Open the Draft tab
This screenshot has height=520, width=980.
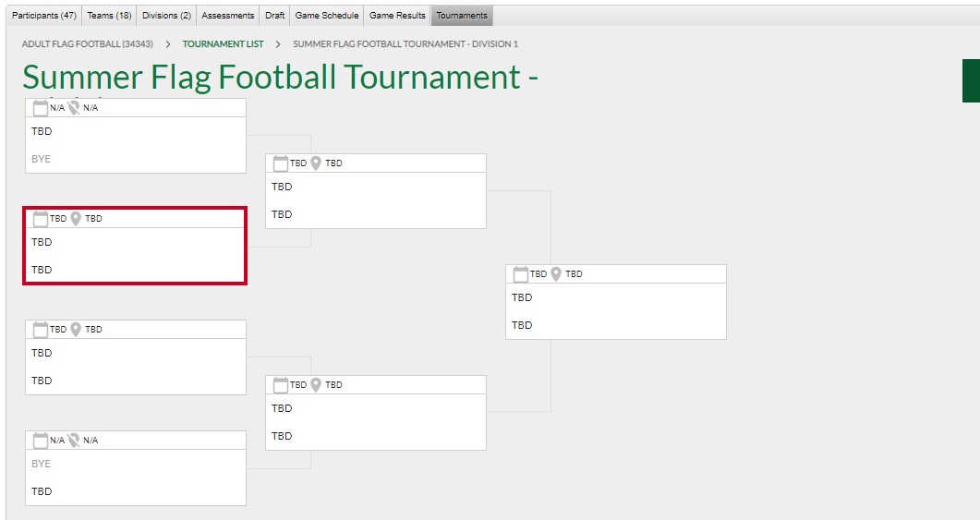pyautogui.click(x=275, y=16)
